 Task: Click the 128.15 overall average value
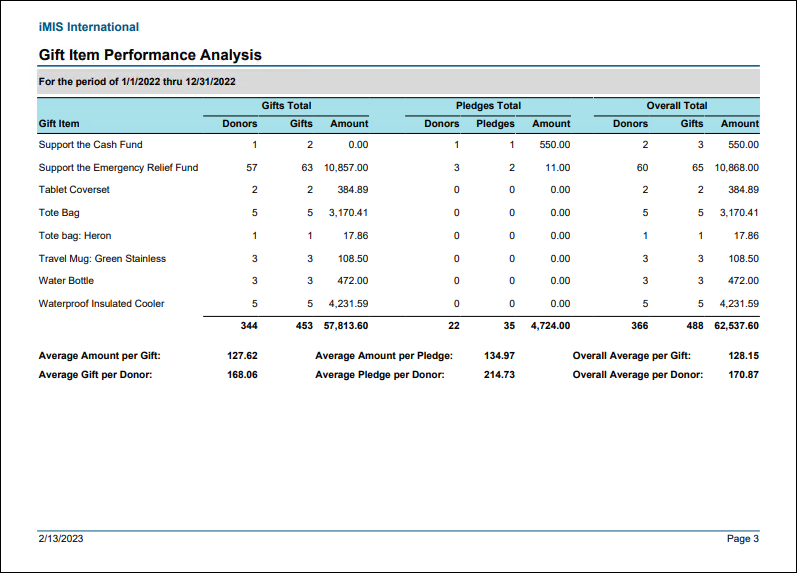[744, 356]
